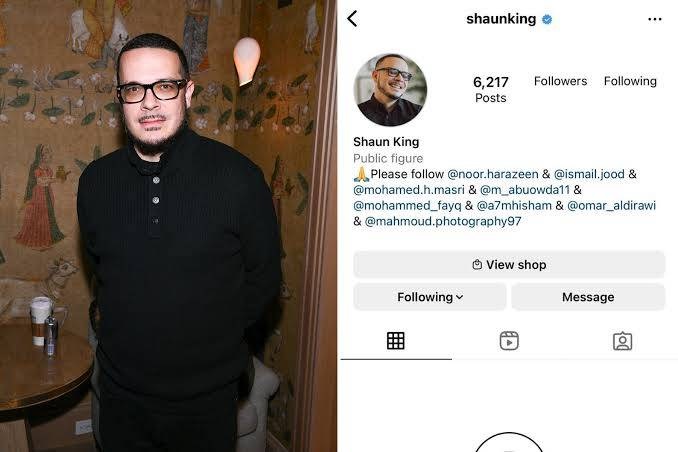
Task: Open the @mahmoud.photography97 mention
Action: (x=443, y=221)
